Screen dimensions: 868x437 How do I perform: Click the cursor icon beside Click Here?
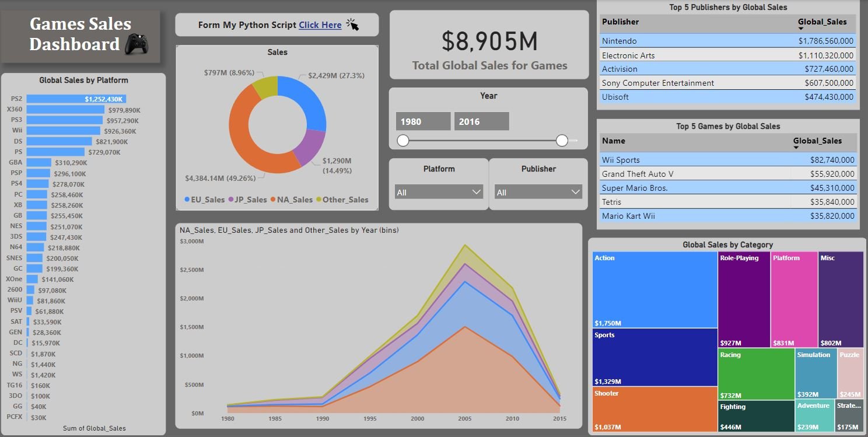point(352,25)
